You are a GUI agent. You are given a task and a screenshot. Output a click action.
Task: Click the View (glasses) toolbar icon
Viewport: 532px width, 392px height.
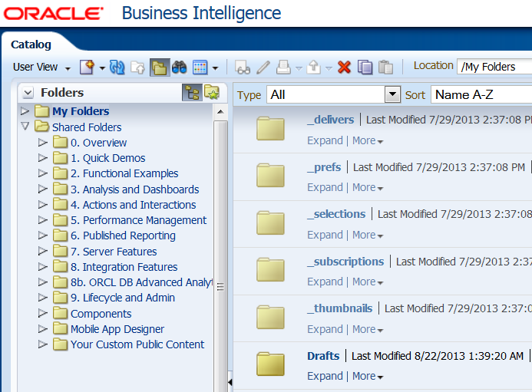(x=243, y=68)
